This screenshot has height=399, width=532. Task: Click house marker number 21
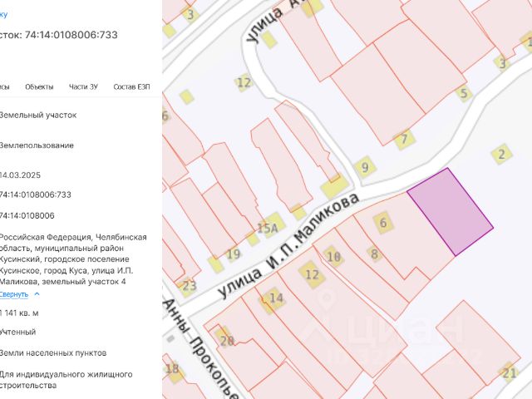coord(509,373)
